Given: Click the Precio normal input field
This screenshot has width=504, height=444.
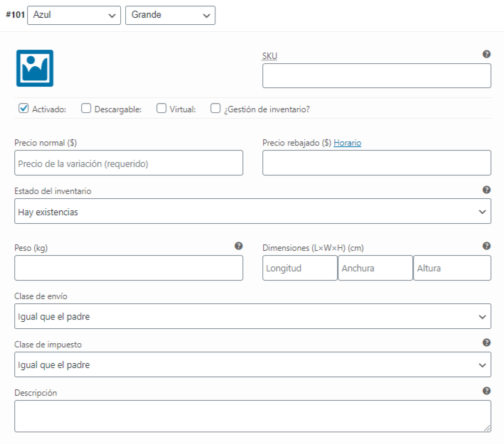Looking at the screenshot, I should coord(129,163).
